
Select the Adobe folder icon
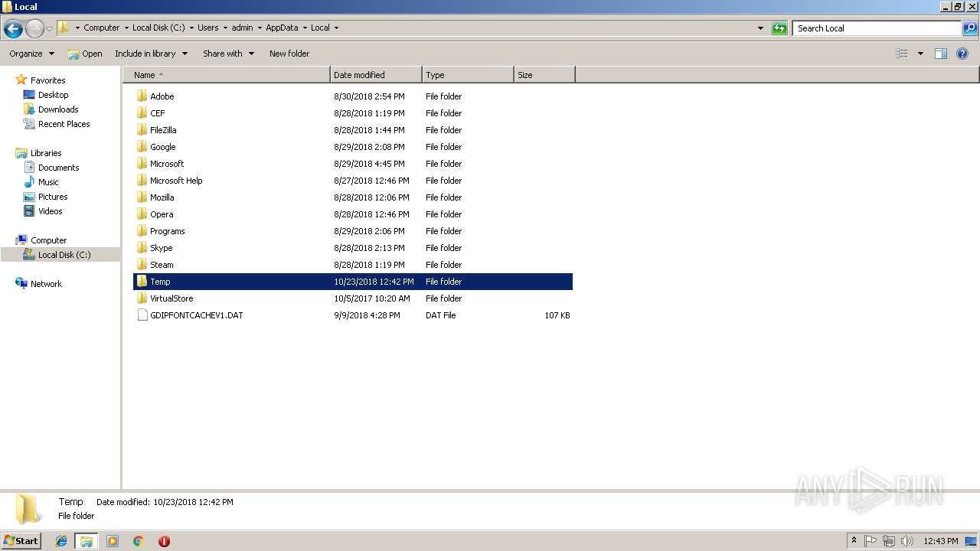coord(142,96)
